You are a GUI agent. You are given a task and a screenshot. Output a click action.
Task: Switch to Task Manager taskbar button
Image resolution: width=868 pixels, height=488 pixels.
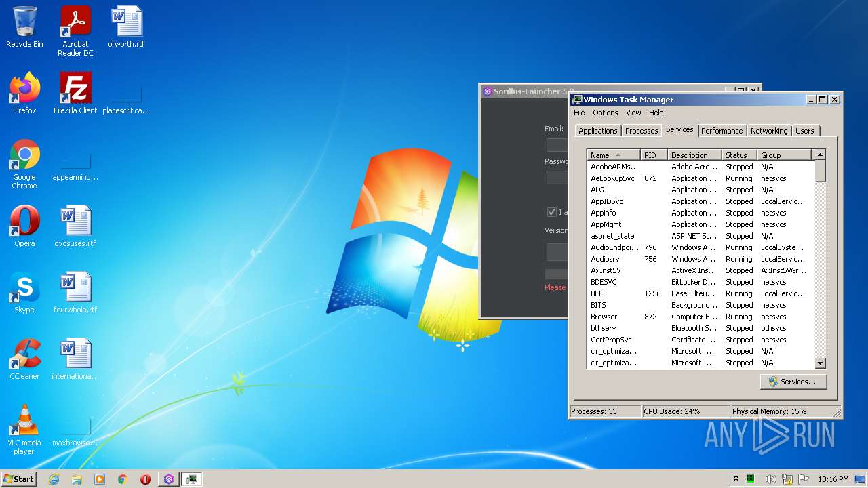[192, 479]
